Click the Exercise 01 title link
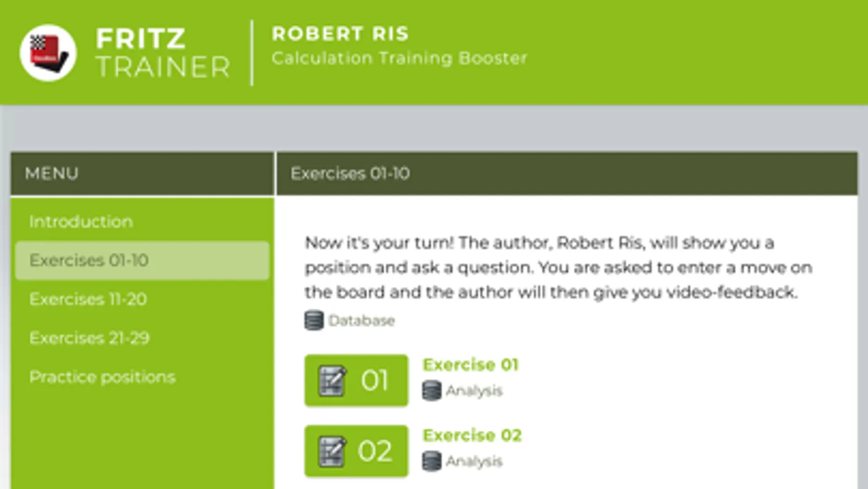Viewport: 868px width, 489px height. (471, 365)
